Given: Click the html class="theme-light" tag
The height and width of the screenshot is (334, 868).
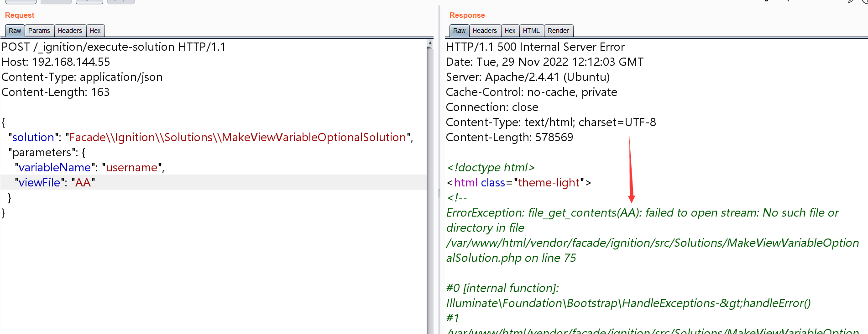Looking at the screenshot, I should 519,183.
